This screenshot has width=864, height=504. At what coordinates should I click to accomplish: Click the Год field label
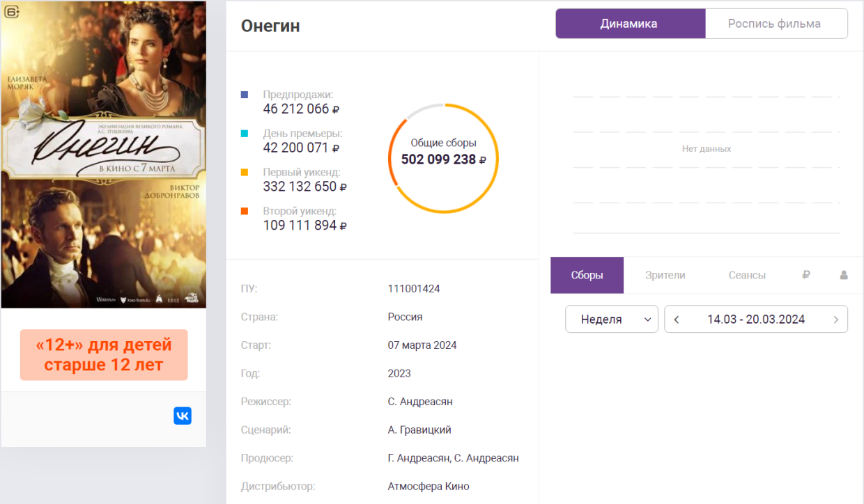pos(250,373)
